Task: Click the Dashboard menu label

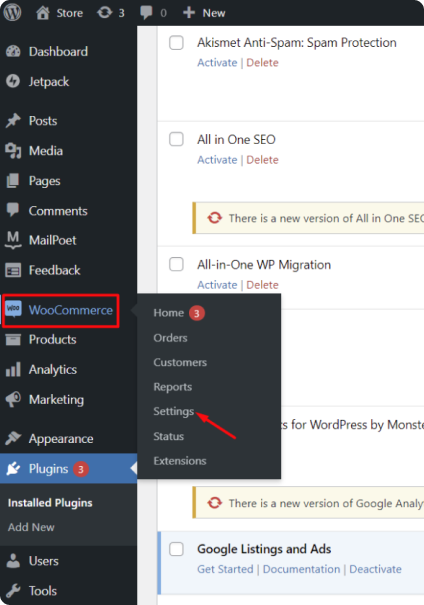Action: click(x=58, y=51)
